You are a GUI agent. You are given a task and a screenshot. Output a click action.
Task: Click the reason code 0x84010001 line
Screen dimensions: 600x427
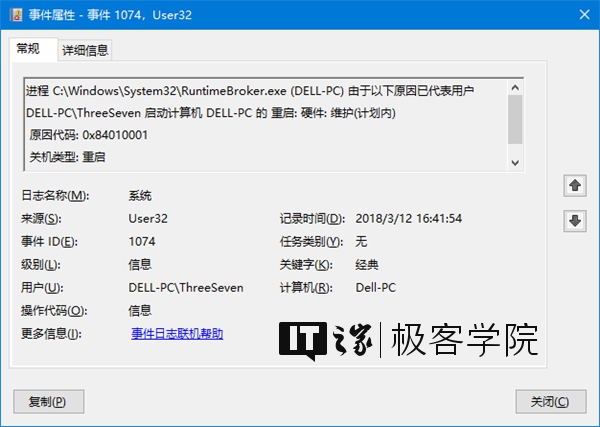tap(88, 134)
